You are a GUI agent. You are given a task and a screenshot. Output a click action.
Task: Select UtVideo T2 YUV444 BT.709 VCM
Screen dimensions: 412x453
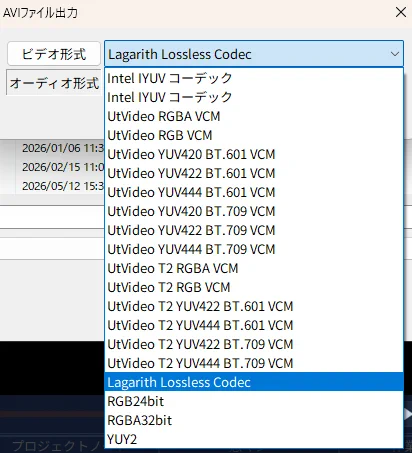point(254,363)
